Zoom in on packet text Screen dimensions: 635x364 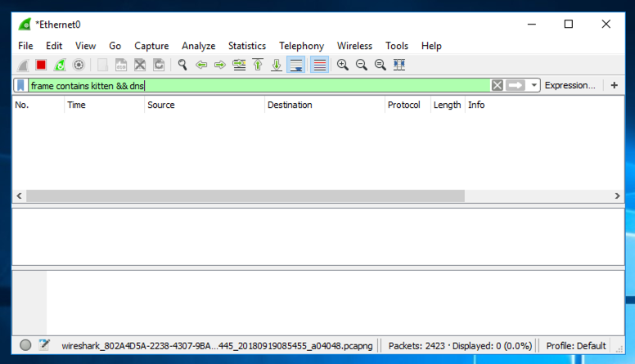click(343, 65)
